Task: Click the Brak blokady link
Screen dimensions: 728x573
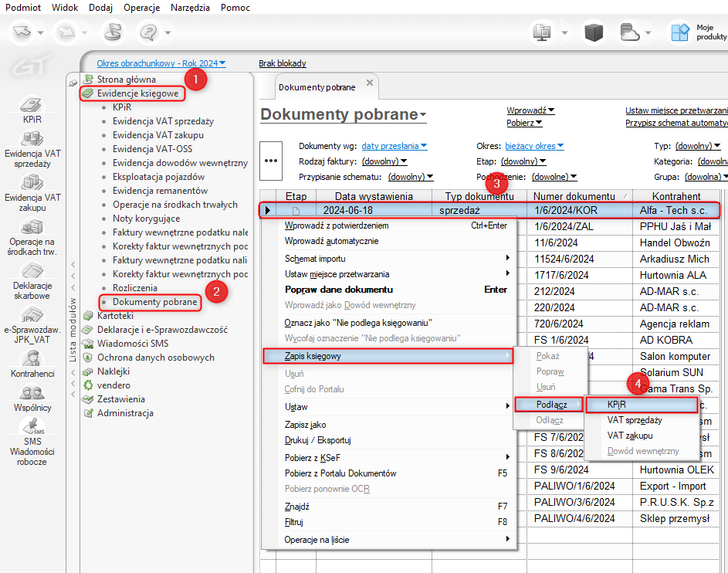Action: coord(283,63)
